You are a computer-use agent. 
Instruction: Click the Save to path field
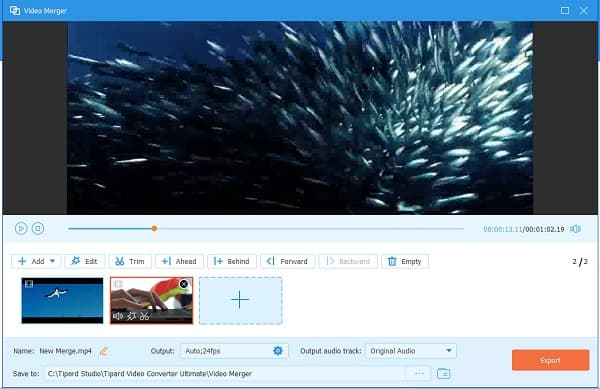point(226,373)
